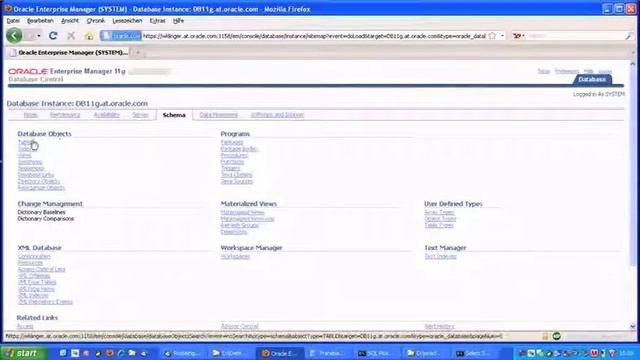Open the back/forward history dropdown
The height and width of the screenshot is (360, 640).
click(x=39, y=36)
